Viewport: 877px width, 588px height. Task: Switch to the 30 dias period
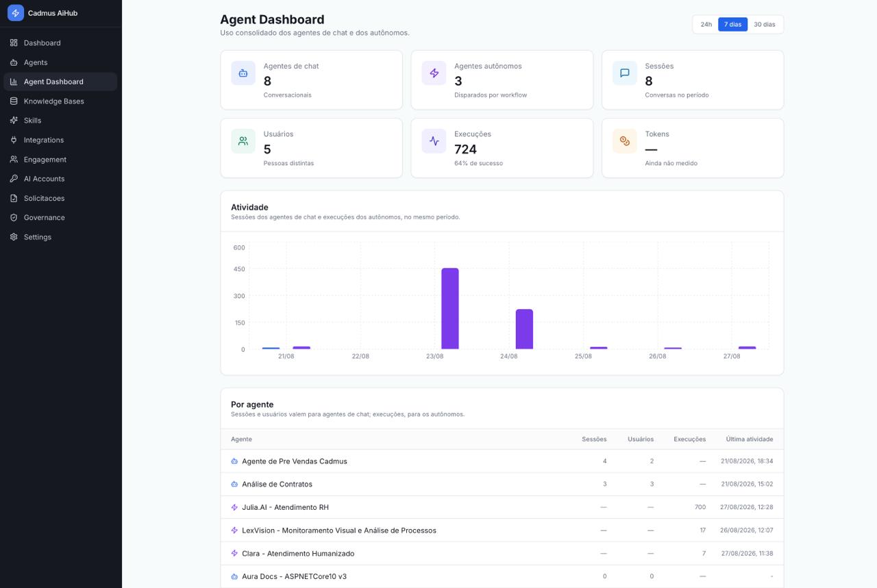point(765,24)
